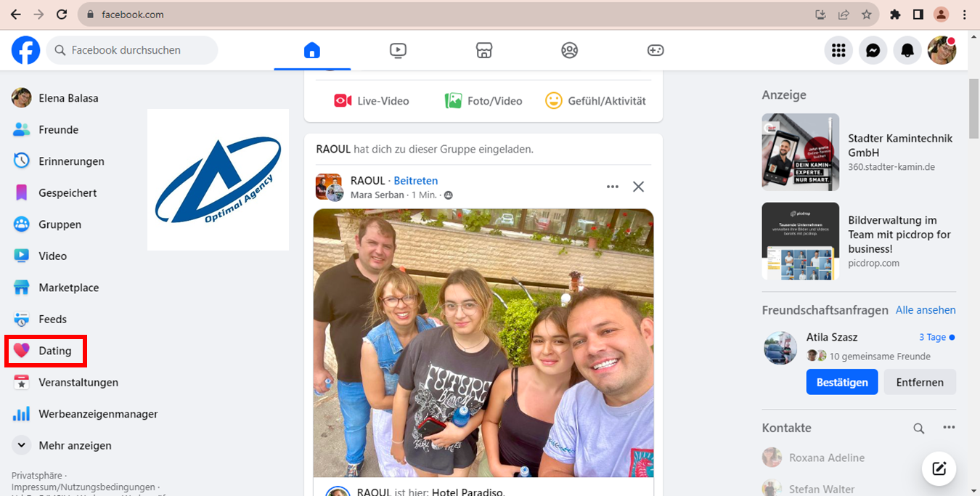Open the RAOUL group selfie photo
The height and width of the screenshot is (496, 980).
point(483,343)
